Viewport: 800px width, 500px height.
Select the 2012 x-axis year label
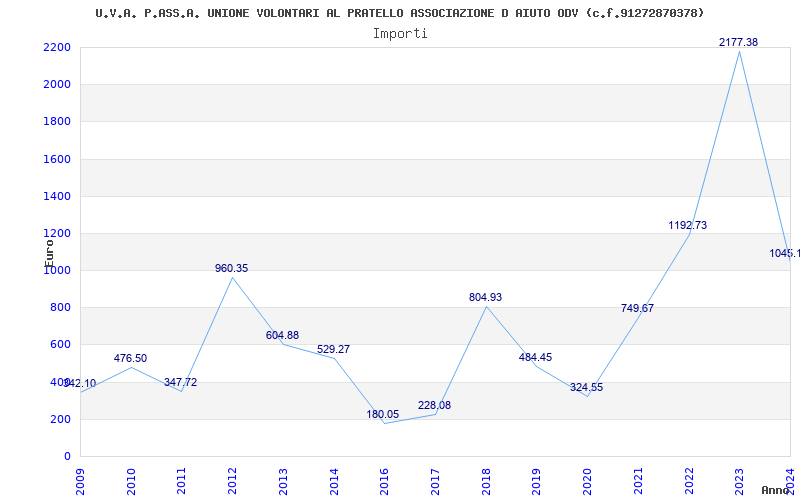(232, 481)
